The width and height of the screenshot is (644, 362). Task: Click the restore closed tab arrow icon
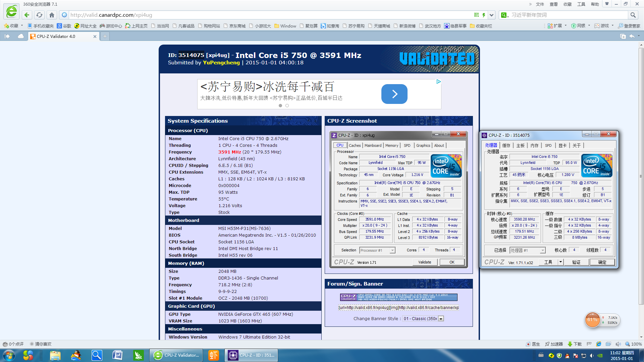(x=632, y=36)
